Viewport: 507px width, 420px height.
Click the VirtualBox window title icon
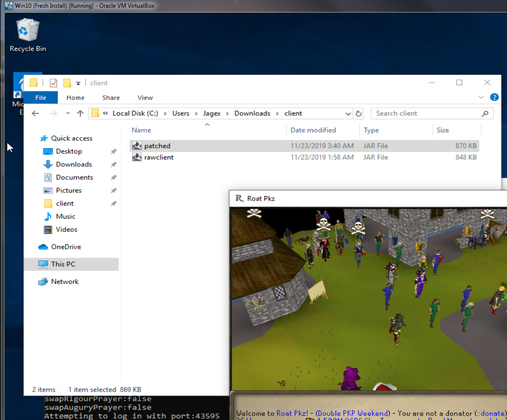click(x=8, y=5)
